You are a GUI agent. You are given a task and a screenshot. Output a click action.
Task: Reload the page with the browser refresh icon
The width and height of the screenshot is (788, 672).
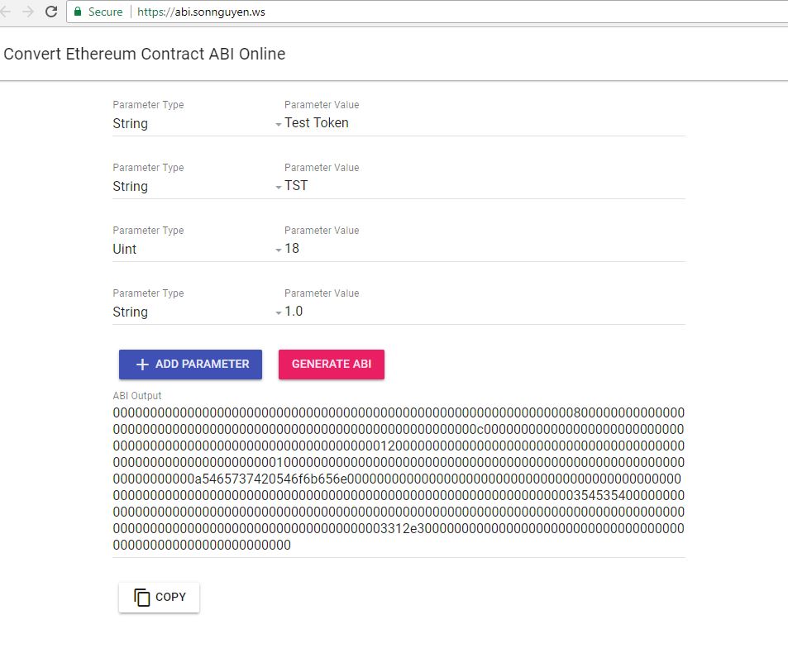click(51, 12)
